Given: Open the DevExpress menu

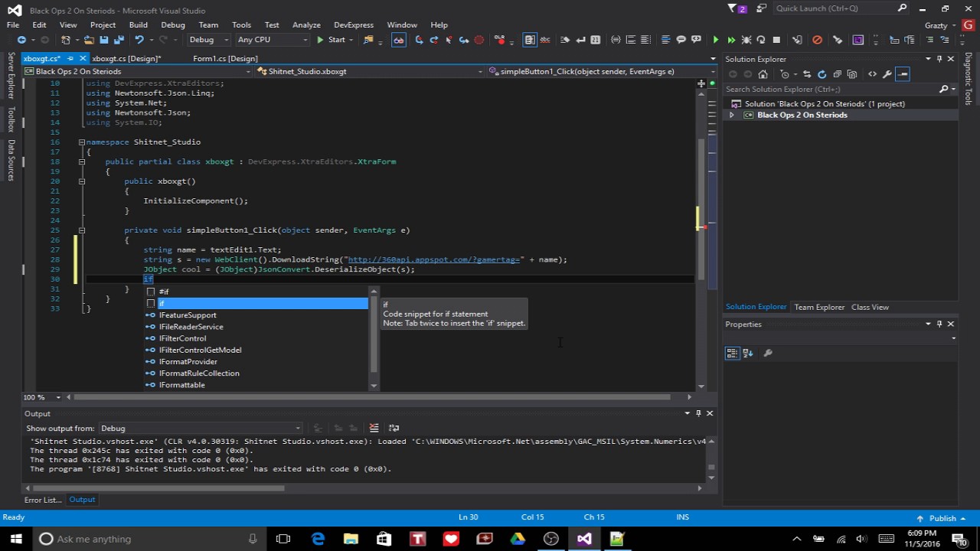Looking at the screenshot, I should pyautogui.click(x=354, y=24).
